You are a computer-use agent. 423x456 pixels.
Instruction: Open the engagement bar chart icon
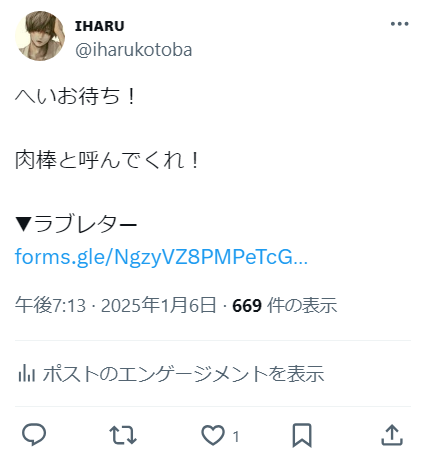point(26,373)
